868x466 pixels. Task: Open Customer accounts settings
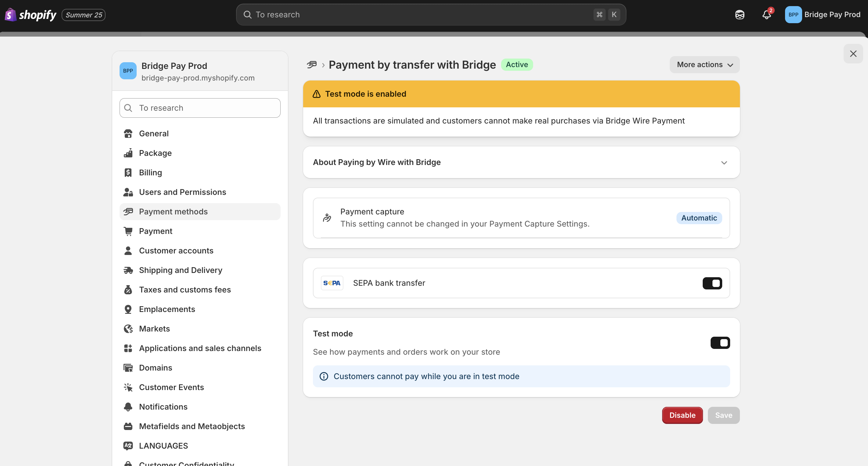(200, 251)
